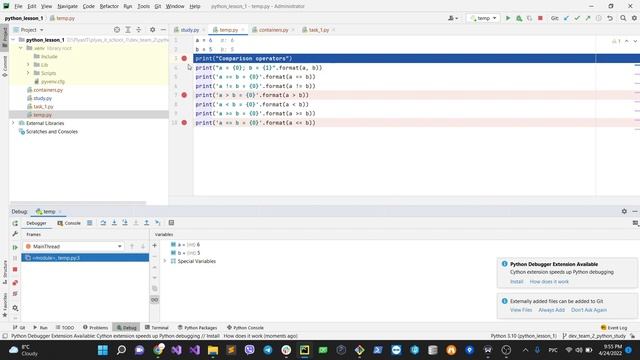The width and height of the screenshot is (640, 360).
Task: Collapse the python_lesson_1 project root
Action: point(13,40)
